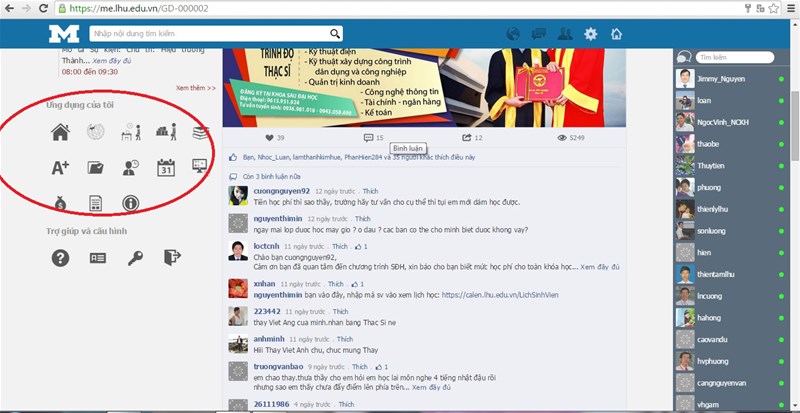Click the share icon with count 12

coord(466,137)
